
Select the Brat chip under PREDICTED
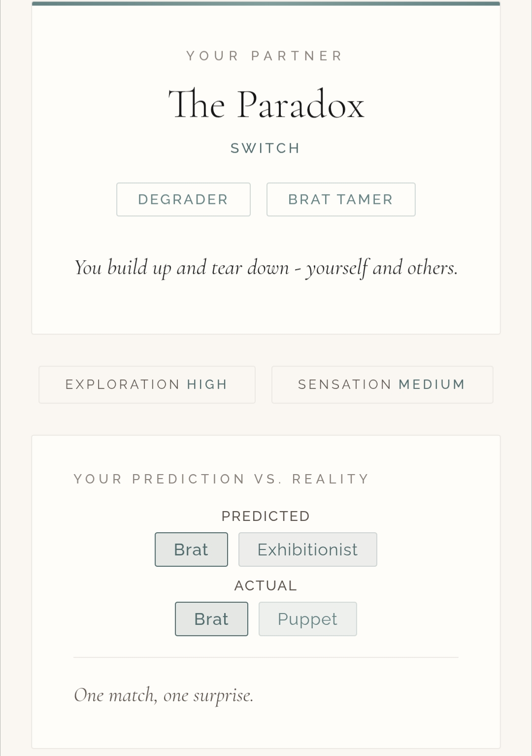[x=191, y=550]
